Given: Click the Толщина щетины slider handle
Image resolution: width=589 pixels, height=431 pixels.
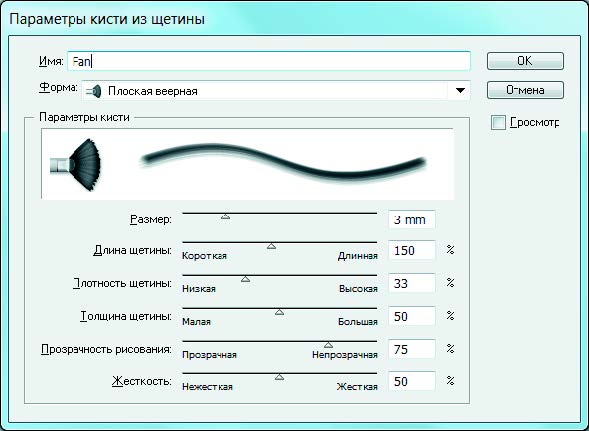Looking at the screenshot, I should [x=279, y=312].
